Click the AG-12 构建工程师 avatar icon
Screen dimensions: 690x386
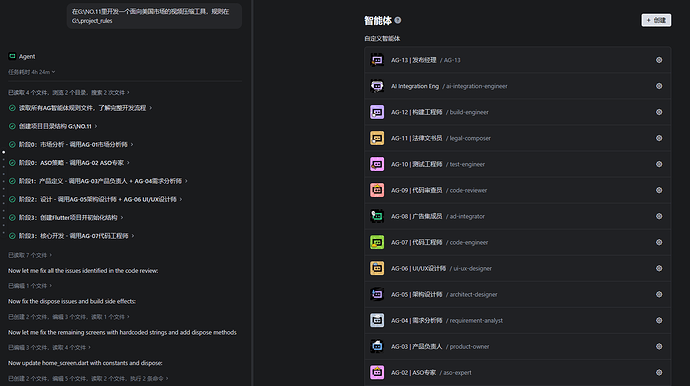pyautogui.click(x=377, y=112)
